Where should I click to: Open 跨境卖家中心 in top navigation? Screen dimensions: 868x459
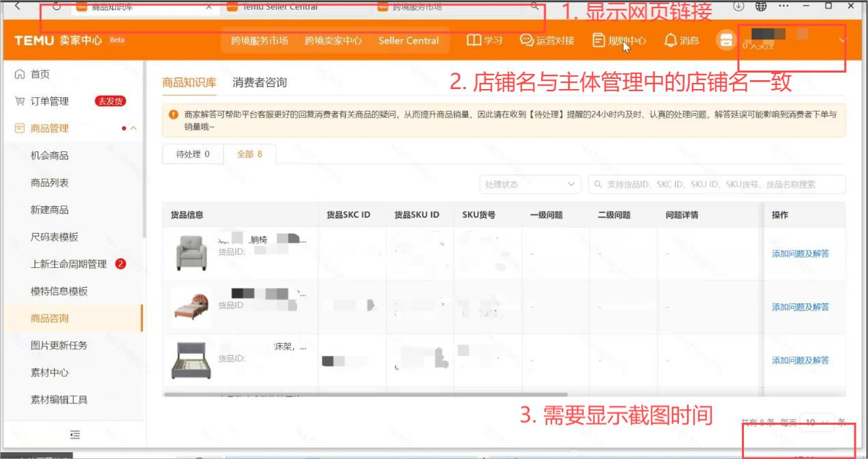point(334,40)
